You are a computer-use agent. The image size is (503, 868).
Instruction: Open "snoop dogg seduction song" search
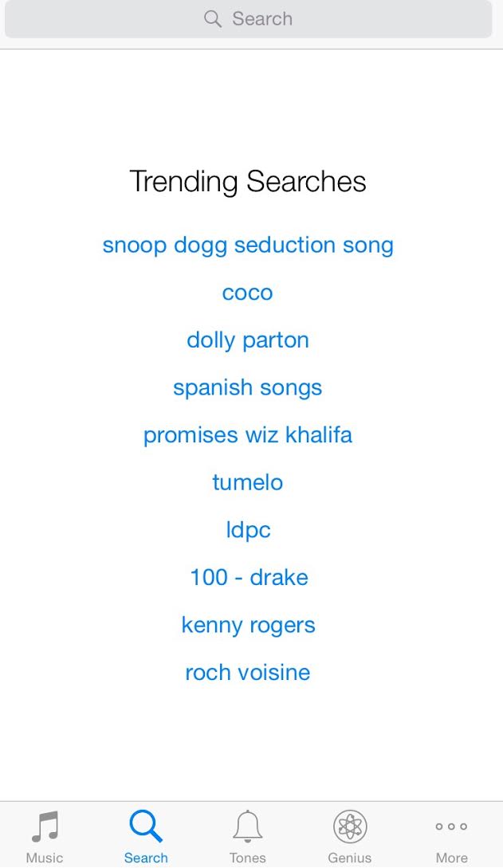click(248, 245)
